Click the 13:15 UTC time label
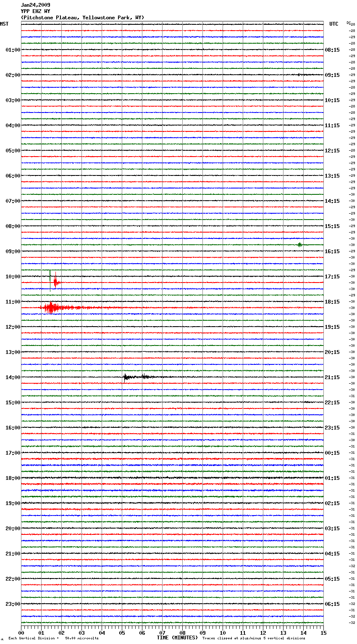 click(332, 176)
